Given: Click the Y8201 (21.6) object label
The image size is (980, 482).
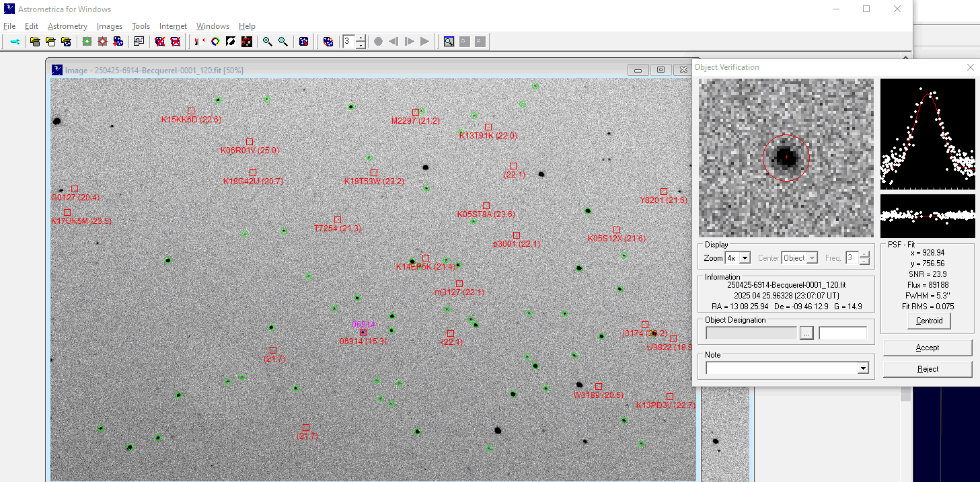Looking at the screenshot, I should pos(664,200).
